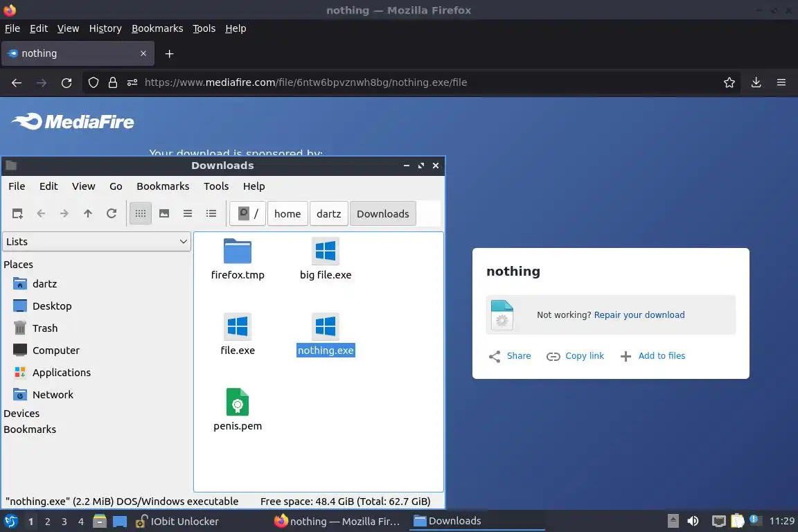
Task: Open file manager Go menu
Action: [116, 186]
